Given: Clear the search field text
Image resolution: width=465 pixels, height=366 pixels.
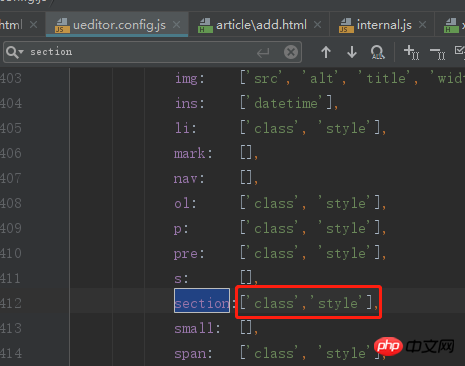Looking at the screenshot, I should (x=291, y=52).
